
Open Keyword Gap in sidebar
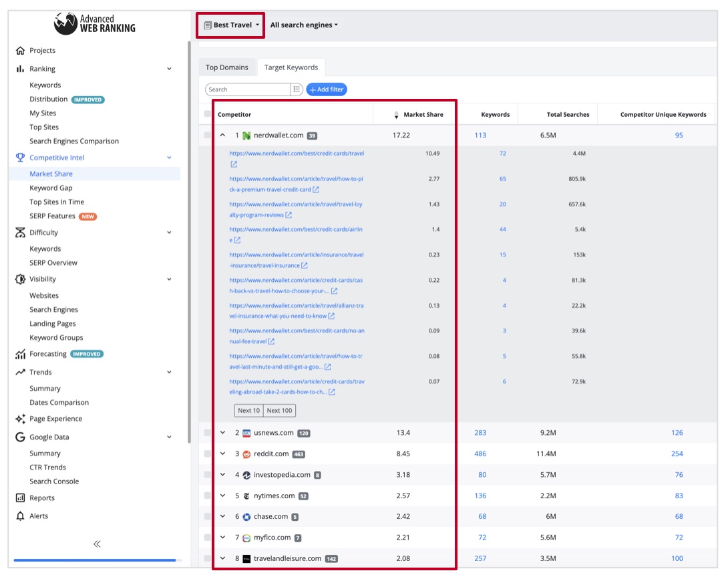(x=51, y=188)
